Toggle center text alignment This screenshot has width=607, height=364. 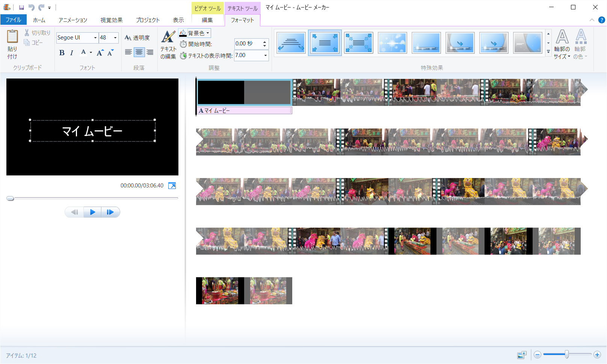(x=139, y=52)
